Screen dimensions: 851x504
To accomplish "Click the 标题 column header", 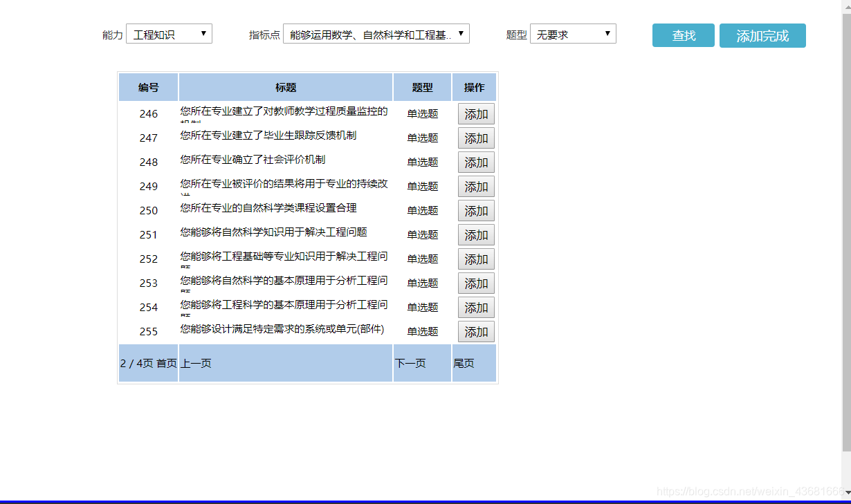I will [286, 87].
